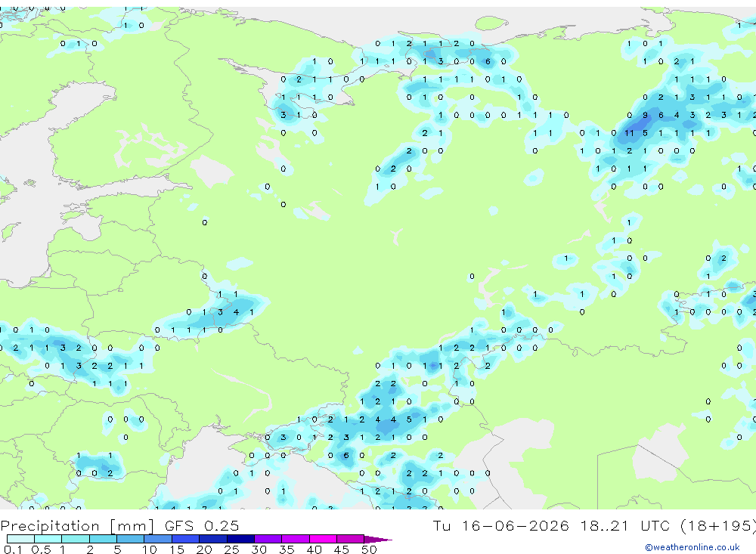This screenshot has width=756, height=554.
Task: Click the '25' legend scale label
Action: 231,549
